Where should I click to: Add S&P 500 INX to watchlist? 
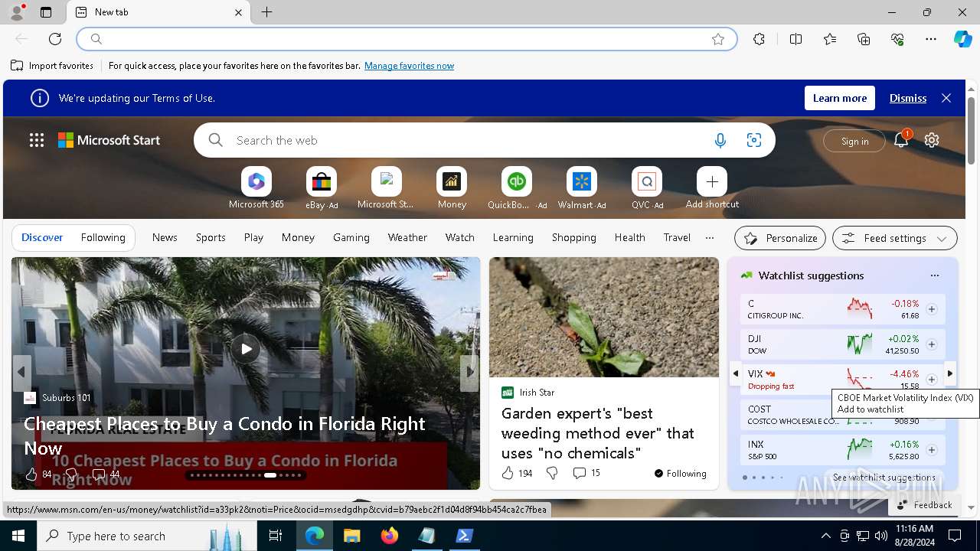coord(932,450)
